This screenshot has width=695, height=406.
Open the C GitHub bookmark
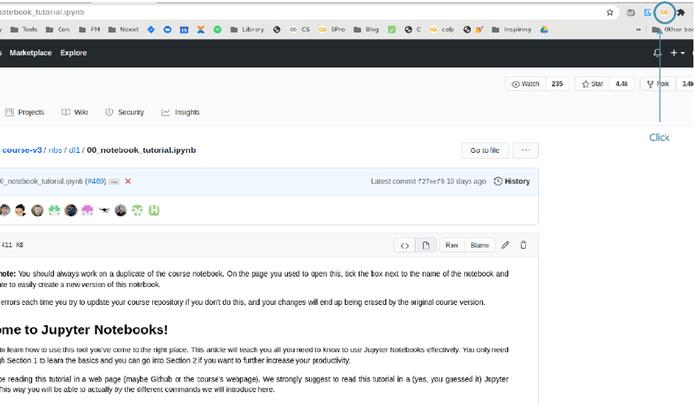coord(413,30)
